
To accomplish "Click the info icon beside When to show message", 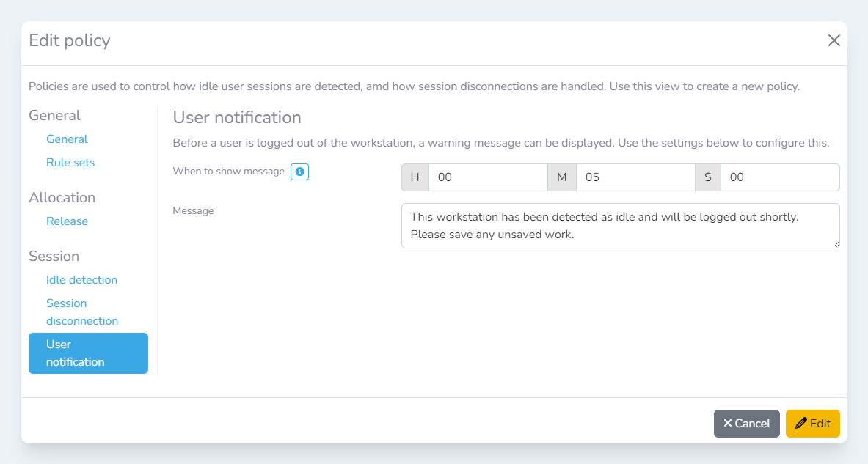I will click(299, 172).
